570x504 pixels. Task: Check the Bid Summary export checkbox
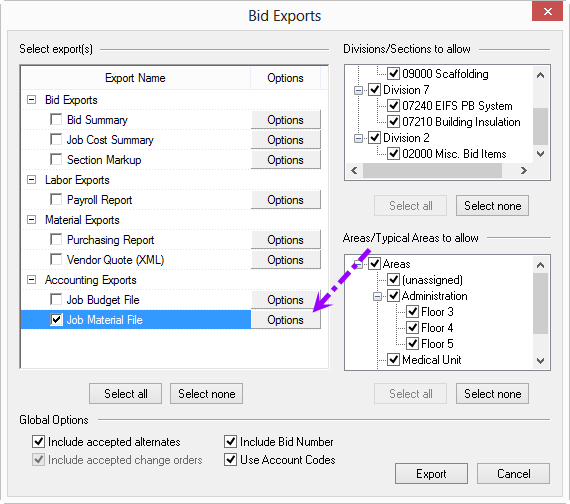pos(56,119)
